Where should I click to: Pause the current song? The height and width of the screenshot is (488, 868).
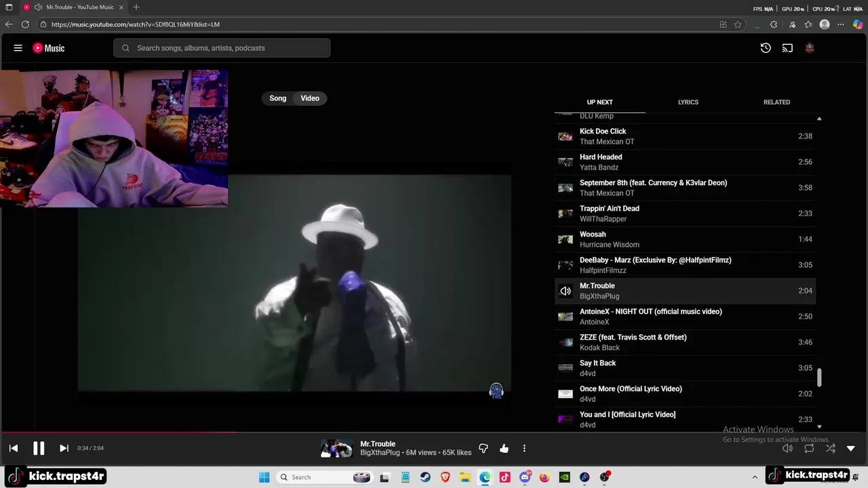(x=39, y=448)
